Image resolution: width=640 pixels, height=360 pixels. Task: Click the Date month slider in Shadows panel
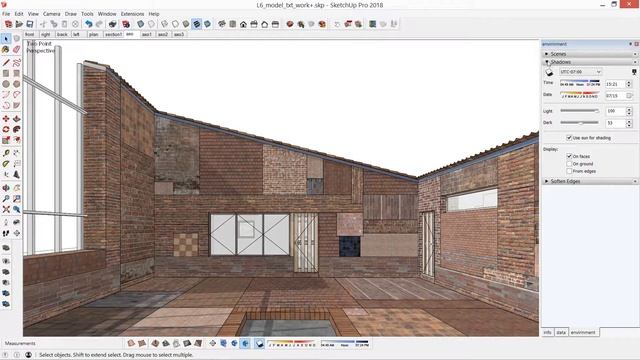pos(580,95)
